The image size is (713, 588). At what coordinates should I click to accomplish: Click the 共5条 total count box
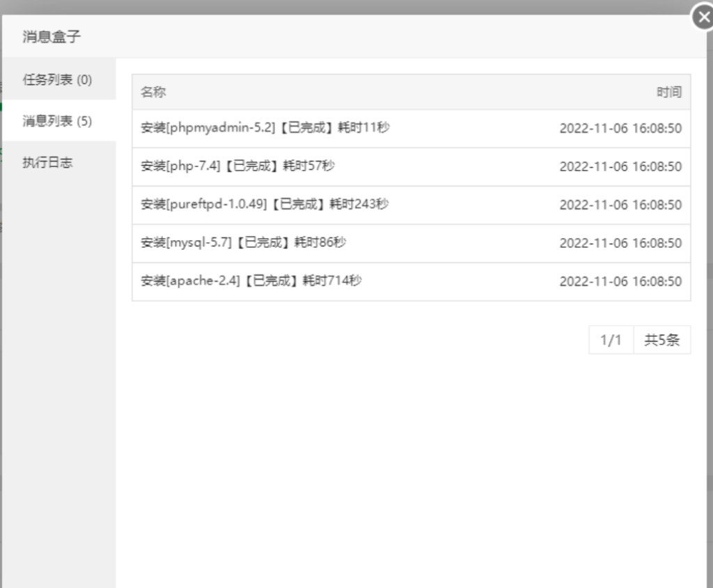pos(661,340)
